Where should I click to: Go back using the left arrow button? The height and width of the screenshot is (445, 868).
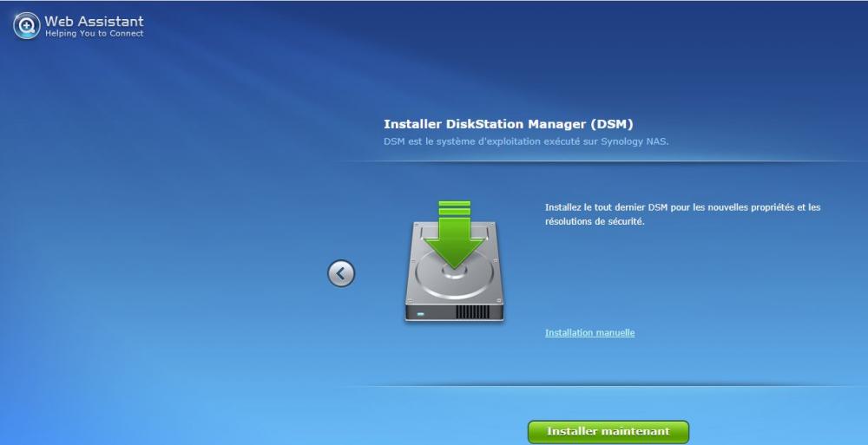click(341, 273)
